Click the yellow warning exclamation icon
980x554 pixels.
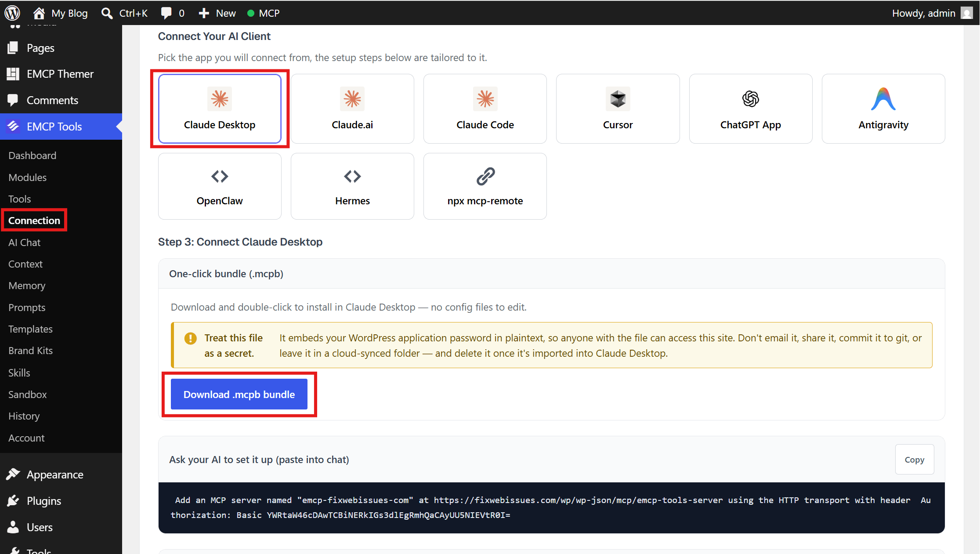point(191,338)
